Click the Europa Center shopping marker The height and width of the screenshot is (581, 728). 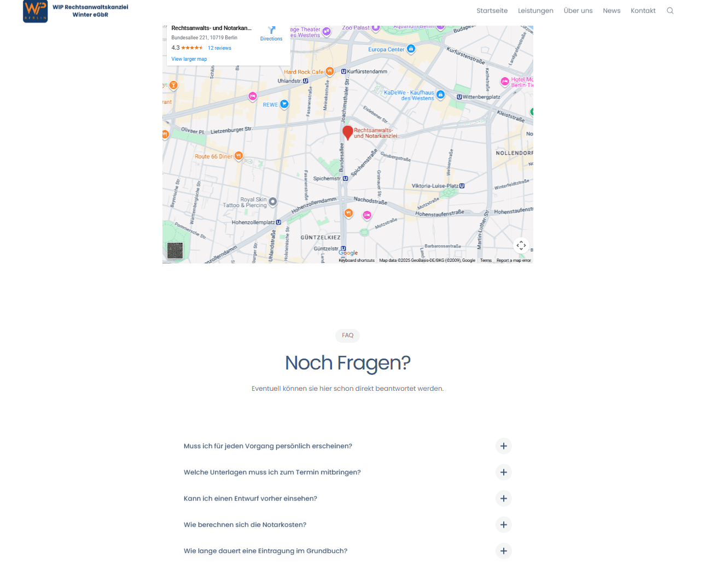click(411, 49)
